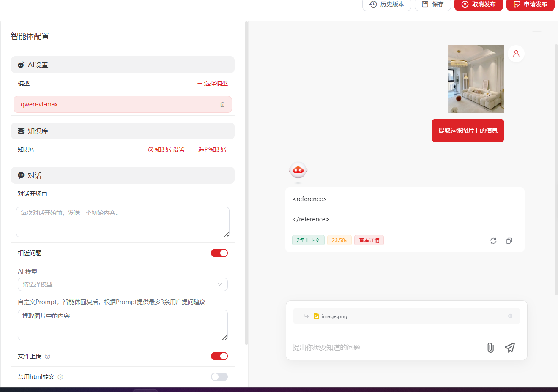Click the image.png attachment name
The height and width of the screenshot is (392, 558).
(x=334, y=316)
